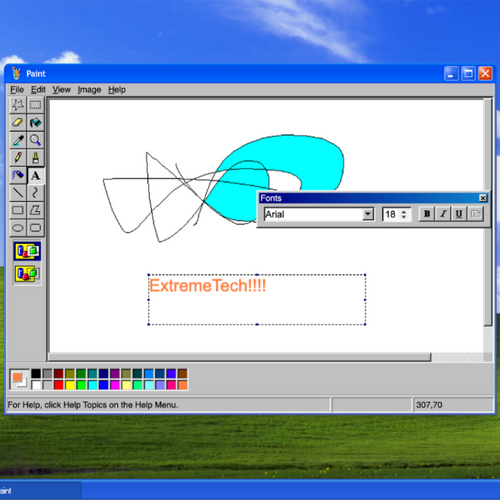Click the vertical text button in Fonts
The height and width of the screenshot is (500, 500).
pos(475,214)
